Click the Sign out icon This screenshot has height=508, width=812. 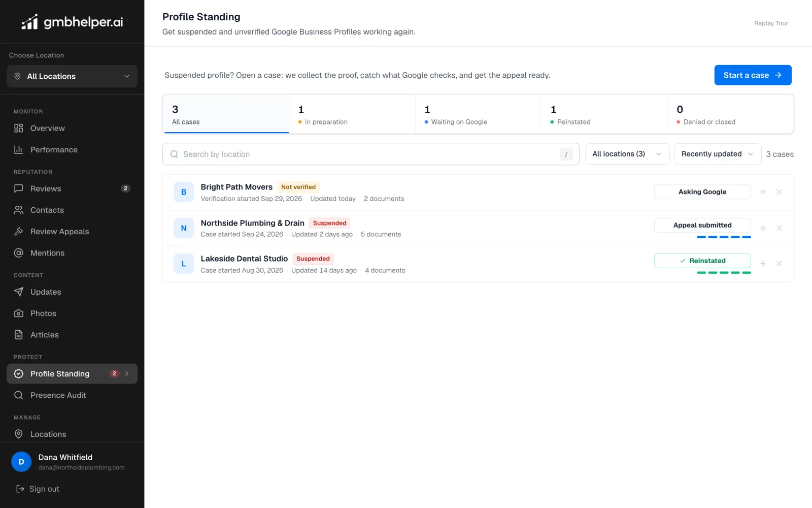(20, 489)
